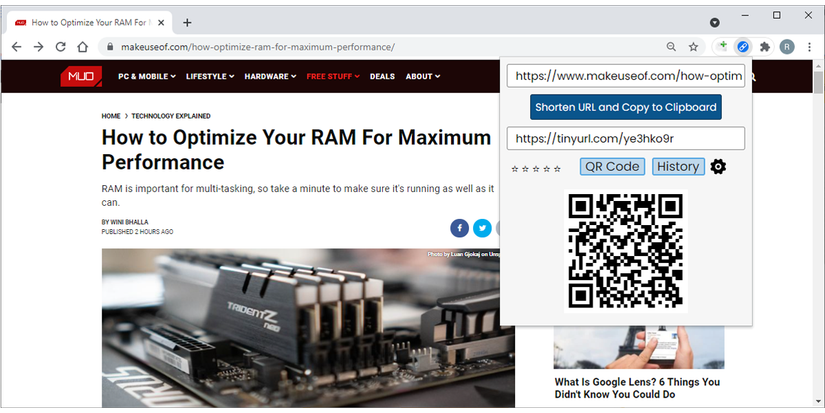
Task: Click the generated QR code image
Action: [x=626, y=251]
